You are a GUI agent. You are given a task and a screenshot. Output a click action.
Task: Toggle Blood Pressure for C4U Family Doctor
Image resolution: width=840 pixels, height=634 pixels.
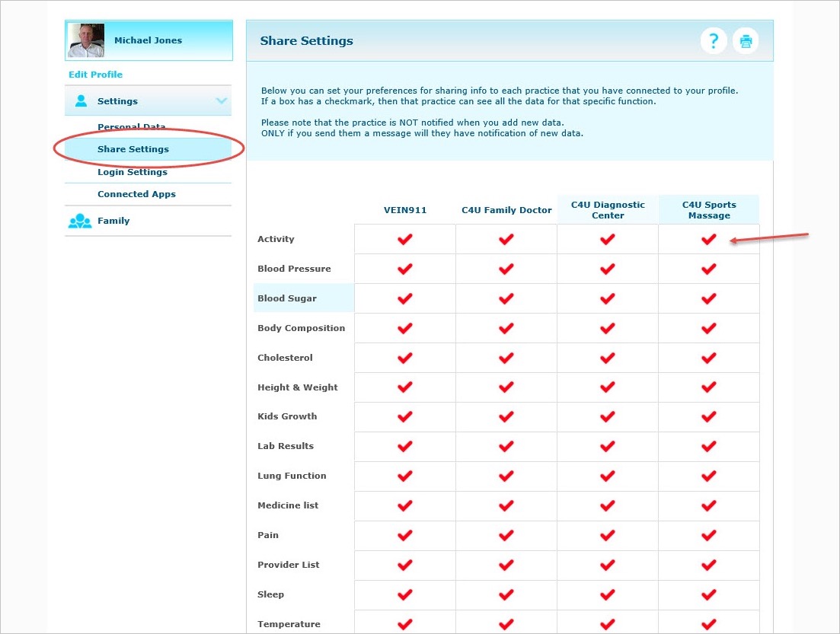click(x=506, y=269)
